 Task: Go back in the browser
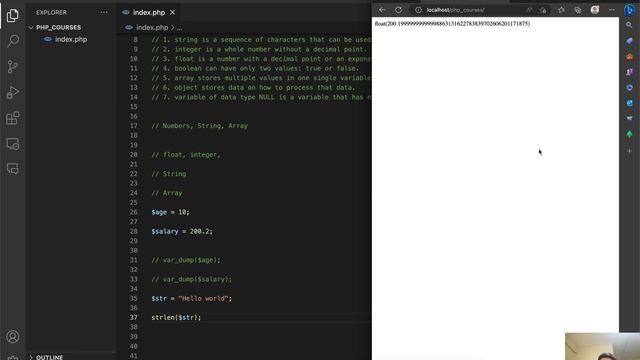(x=382, y=10)
